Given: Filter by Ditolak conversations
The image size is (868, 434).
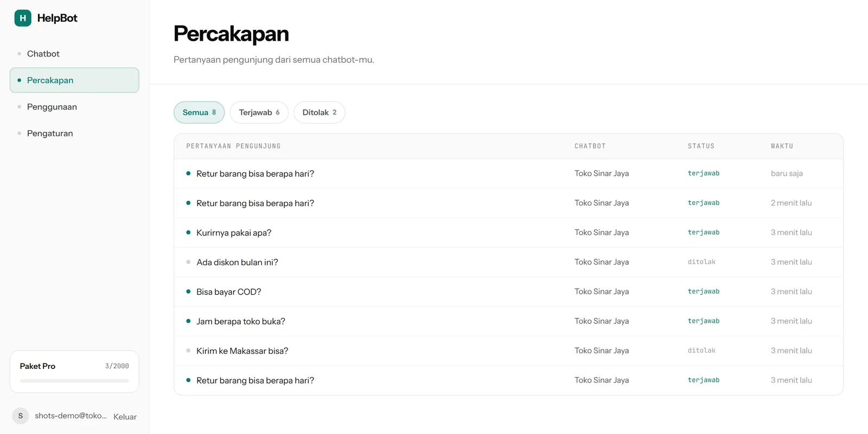Looking at the screenshot, I should tap(320, 112).
